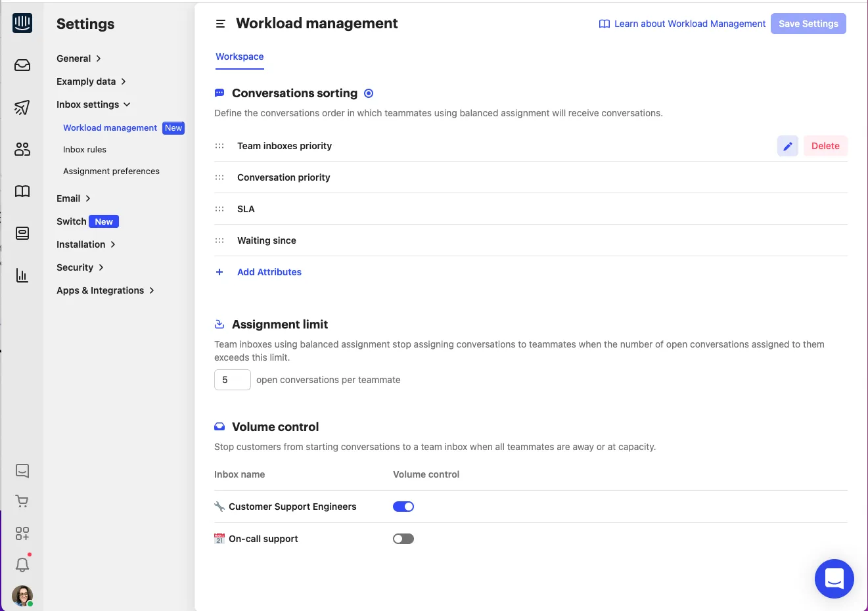
Task: Click the drag handle for Team inboxes priority
Action: [219, 146]
